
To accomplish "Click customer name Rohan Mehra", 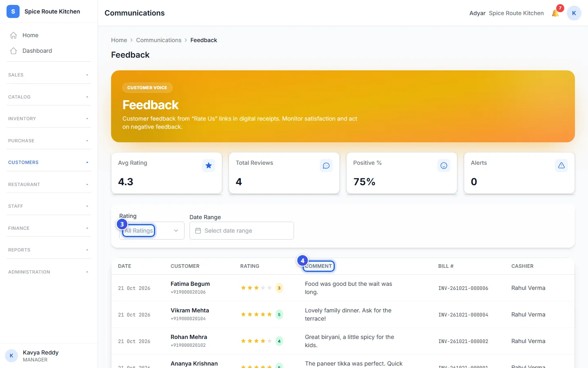I will [x=189, y=337].
